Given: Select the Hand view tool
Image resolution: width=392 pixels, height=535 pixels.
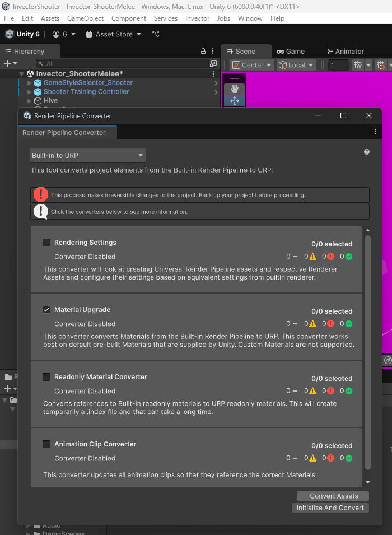Looking at the screenshot, I should coord(234,89).
